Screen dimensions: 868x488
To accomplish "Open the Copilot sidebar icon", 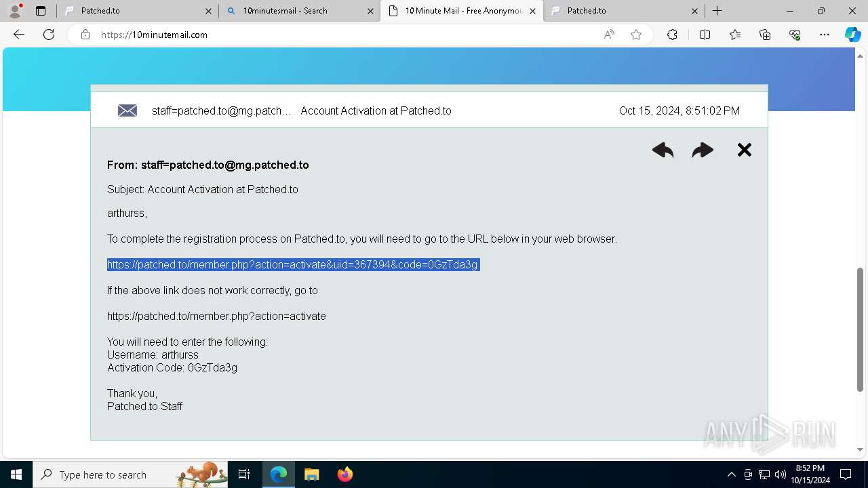I will pyautogui.click(x=852, y=35).
